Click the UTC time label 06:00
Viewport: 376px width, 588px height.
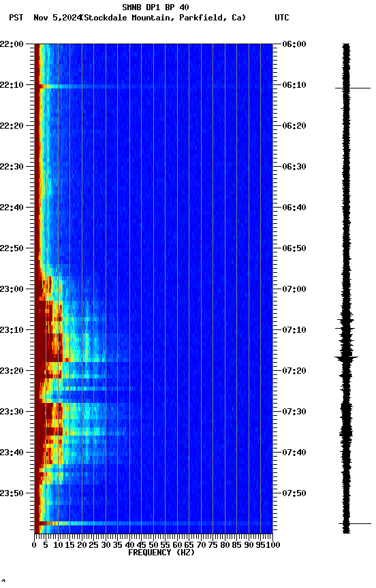point(294,44)
